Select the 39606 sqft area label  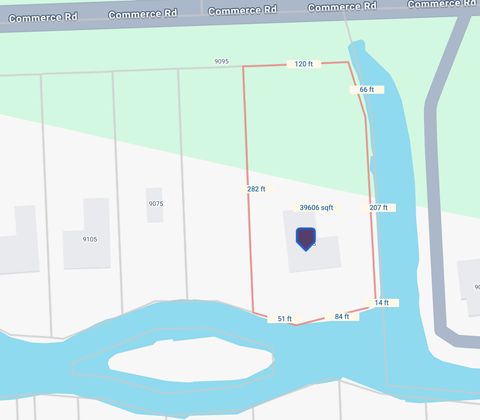(x=316, y=208)
